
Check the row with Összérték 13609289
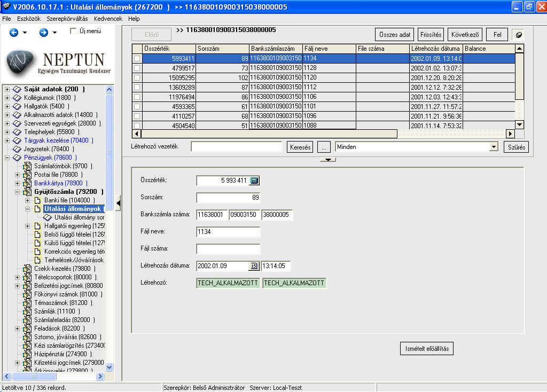137,87
